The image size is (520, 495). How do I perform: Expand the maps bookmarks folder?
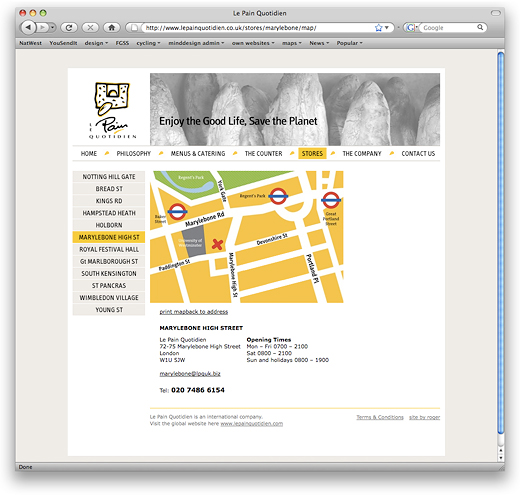pos(292,43)
